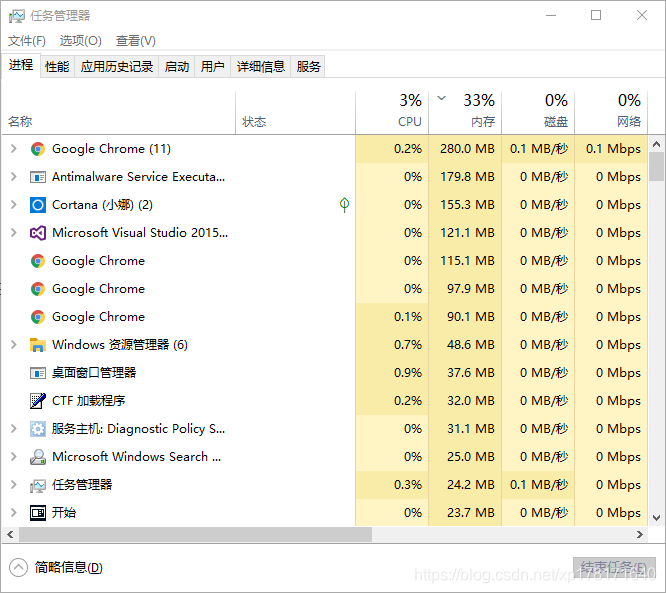Click the vertical scrollbar down arrow
Viewport: 666px width, 593px height.
[x=656, y=518]
